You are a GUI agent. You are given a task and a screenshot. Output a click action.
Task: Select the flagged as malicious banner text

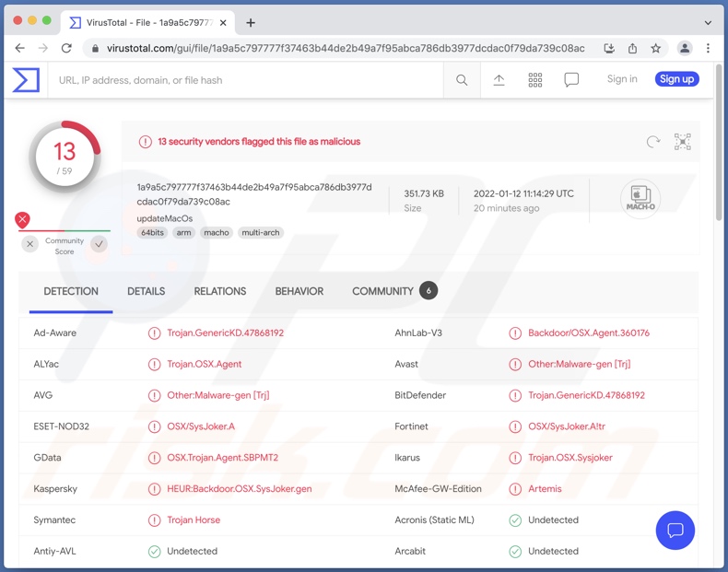coord(259,142)
